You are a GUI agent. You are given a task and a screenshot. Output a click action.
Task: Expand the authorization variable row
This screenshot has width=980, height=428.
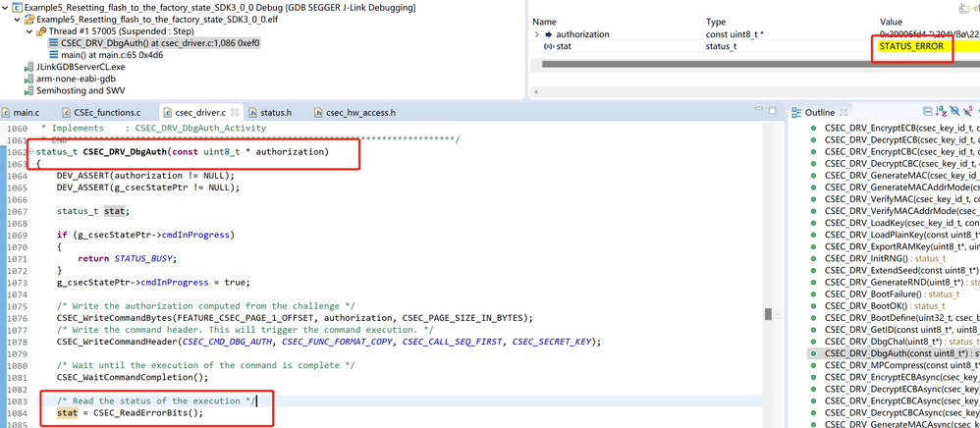[x=537, y=34]
